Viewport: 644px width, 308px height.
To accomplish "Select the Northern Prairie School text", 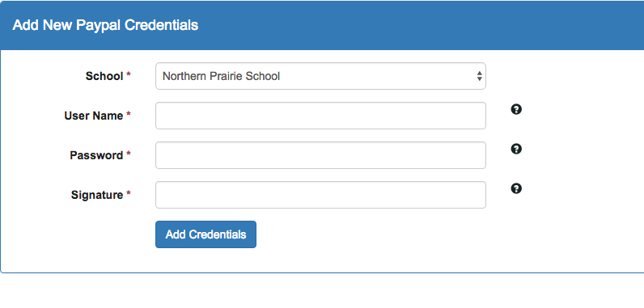I will (x=221, y=76).
